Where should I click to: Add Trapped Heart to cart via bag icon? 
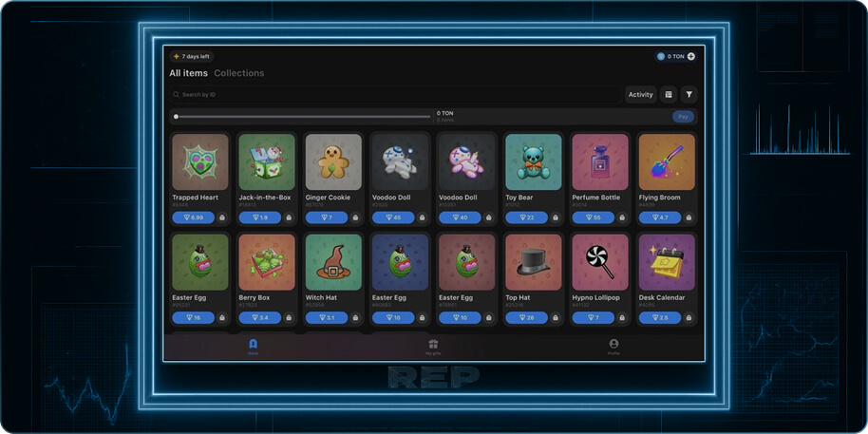tap(221, 217)
